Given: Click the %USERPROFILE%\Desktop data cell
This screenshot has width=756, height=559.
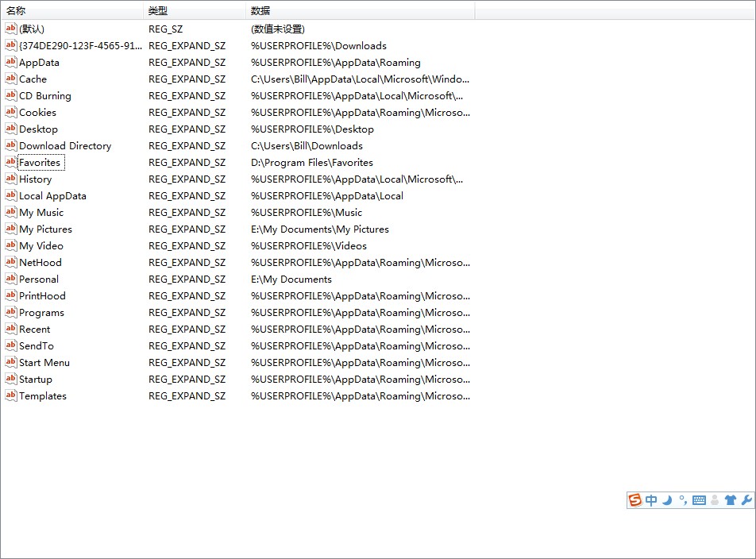Looking at the screenshot, I should pyautogui.click(x=312, y=129).
